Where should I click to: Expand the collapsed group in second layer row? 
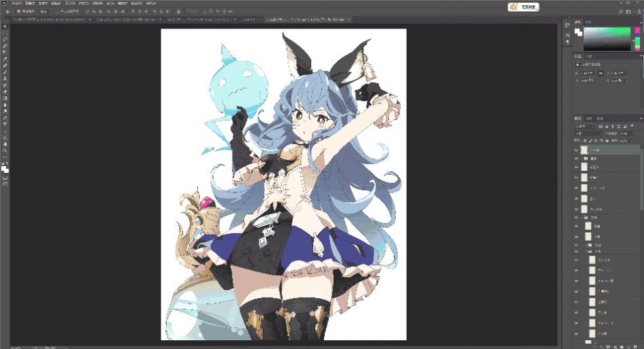pyautogui.click(x=582, y=159)
